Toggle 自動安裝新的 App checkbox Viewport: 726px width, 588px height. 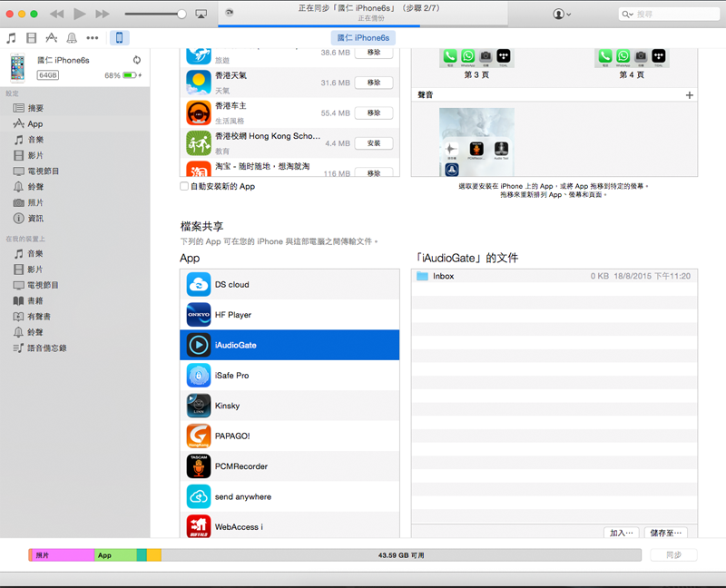point(184,186)
